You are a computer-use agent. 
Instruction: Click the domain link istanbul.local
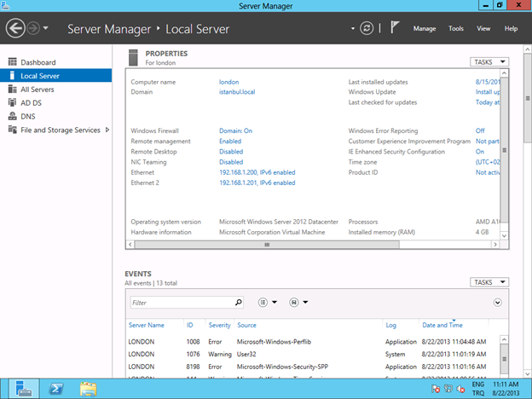(x=237, y=92)
